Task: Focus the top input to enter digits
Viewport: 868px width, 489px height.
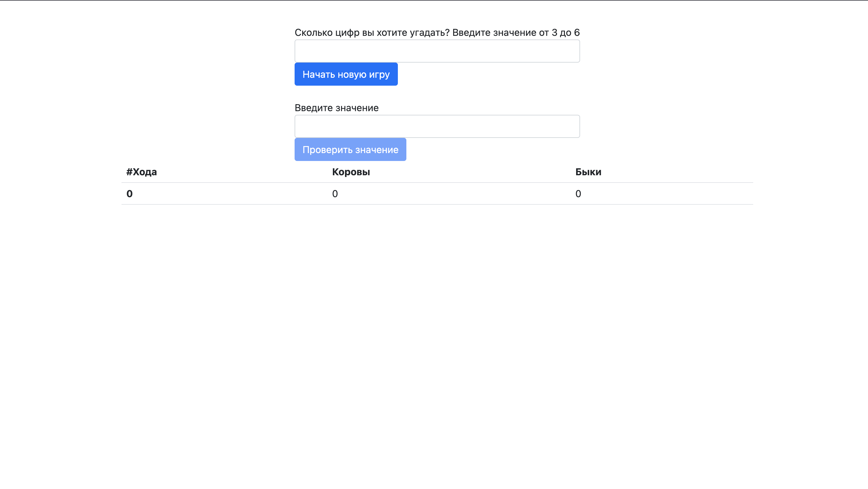Action: [437, 51]
